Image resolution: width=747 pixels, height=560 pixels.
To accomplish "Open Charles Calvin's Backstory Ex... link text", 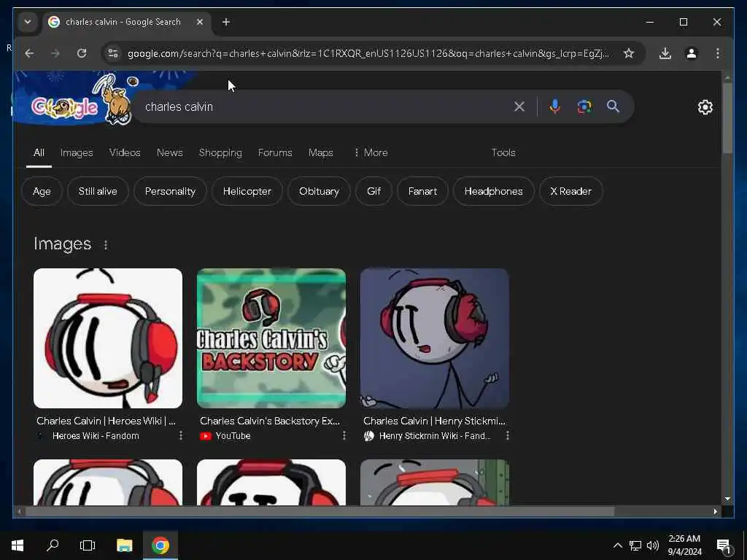I will (x=270, y=421).
